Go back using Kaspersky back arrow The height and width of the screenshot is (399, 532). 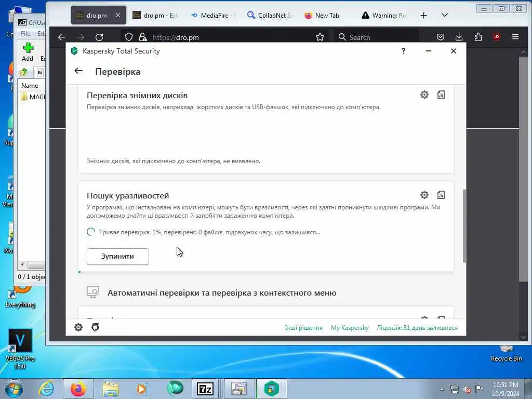tap(78, 71)
